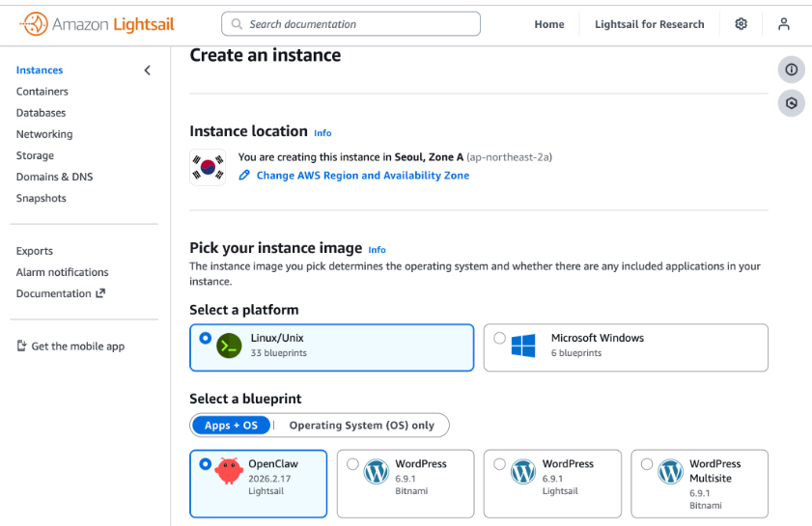Click the Microsoft Windows logo icon

click(x=523, y=346)
